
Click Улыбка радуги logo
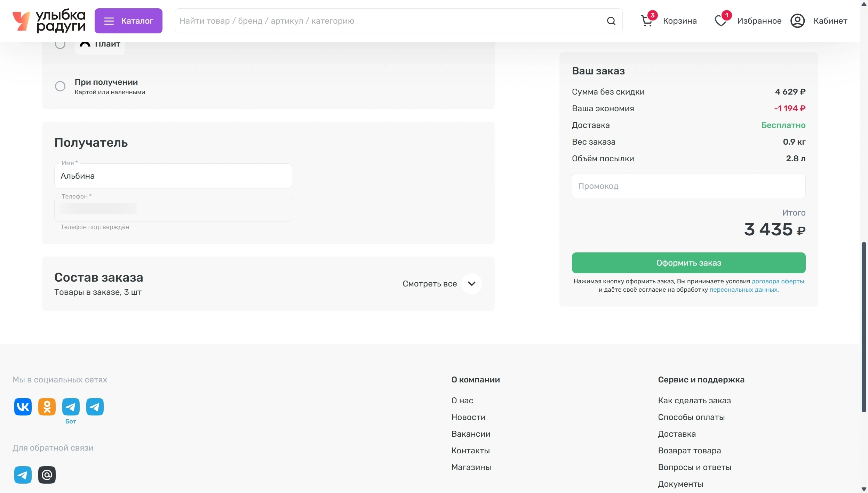[49, 21]
